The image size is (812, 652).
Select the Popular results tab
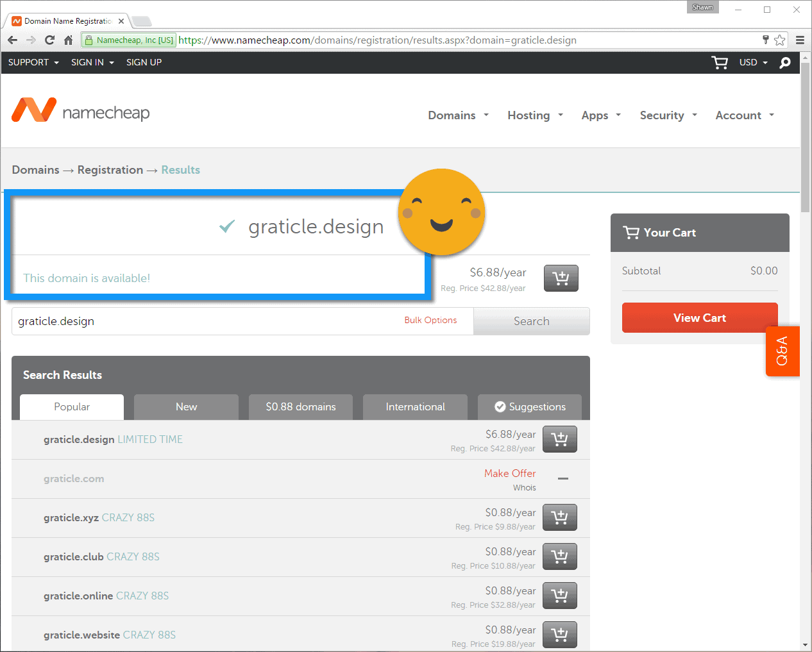click(x=72, y=407)
